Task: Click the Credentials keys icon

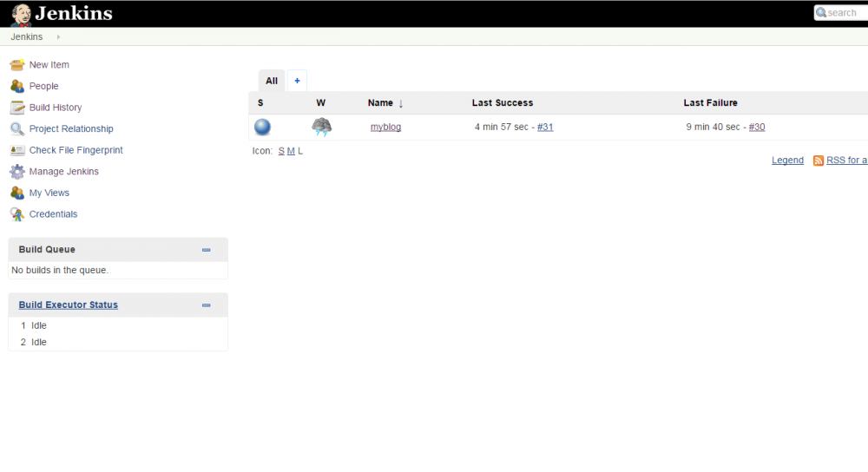Action: coord(17,214)
